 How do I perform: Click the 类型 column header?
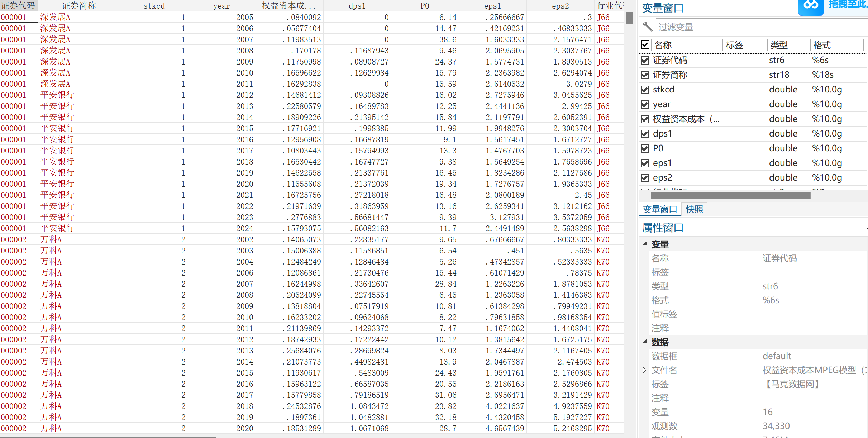[x=779, y=45]
